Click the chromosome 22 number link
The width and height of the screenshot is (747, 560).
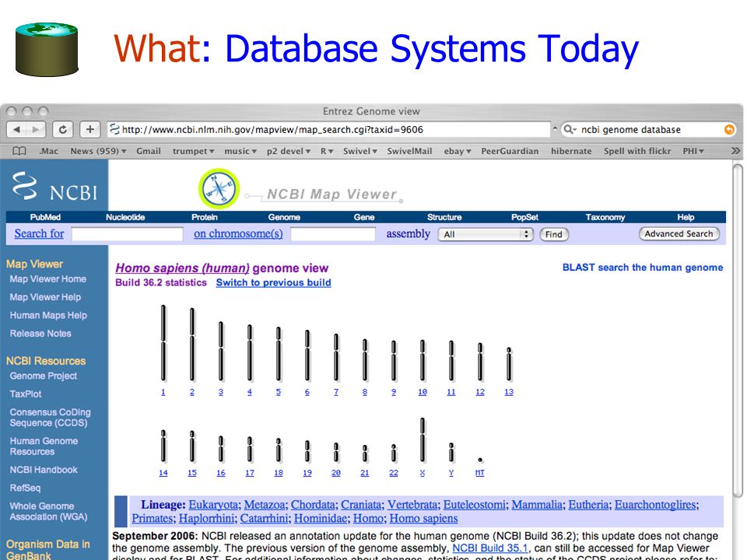coord(394,473)
